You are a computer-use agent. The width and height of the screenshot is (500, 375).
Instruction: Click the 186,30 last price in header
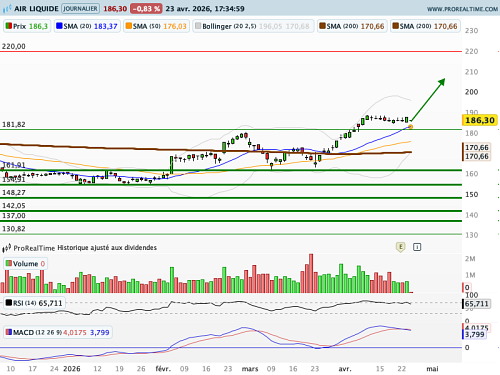(x=115, y=9)
